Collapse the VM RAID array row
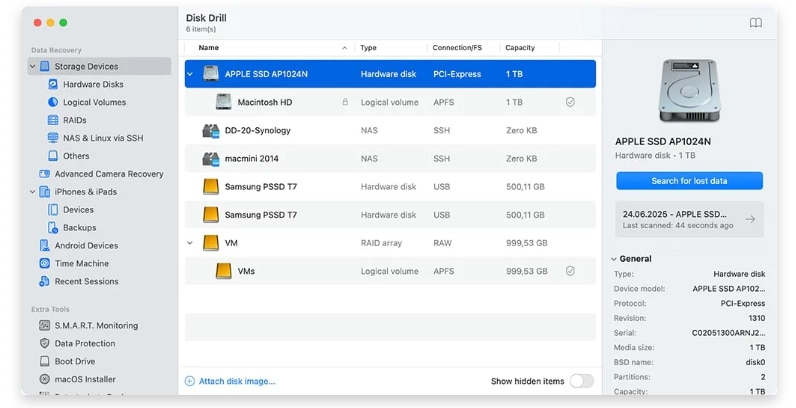 click(x=190, y=243)
